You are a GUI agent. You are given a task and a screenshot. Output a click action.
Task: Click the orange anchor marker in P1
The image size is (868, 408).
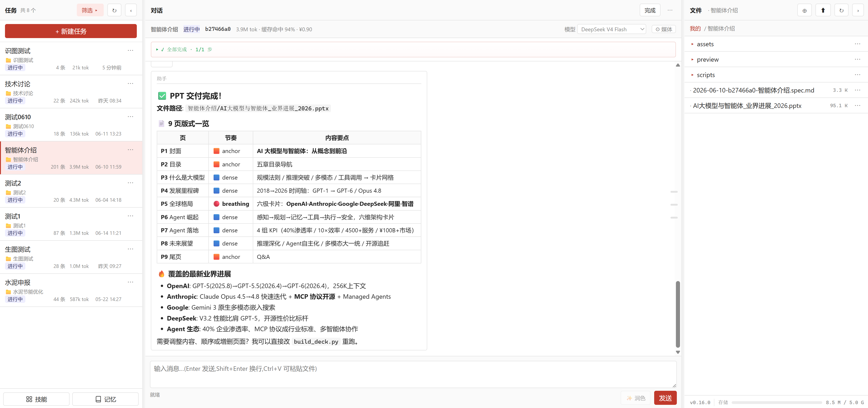click(216, 151)
